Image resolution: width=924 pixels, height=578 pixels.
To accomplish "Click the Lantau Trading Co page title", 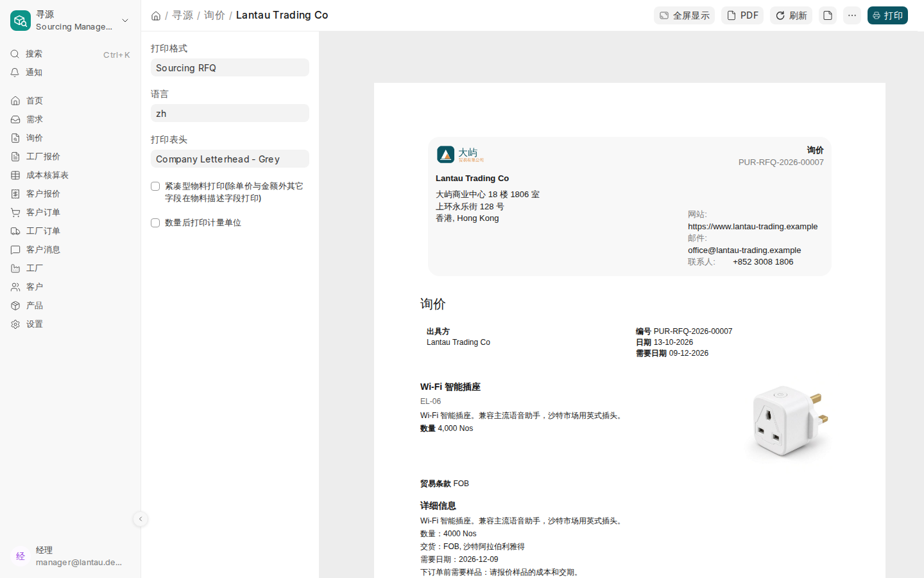I will point(282,15).
